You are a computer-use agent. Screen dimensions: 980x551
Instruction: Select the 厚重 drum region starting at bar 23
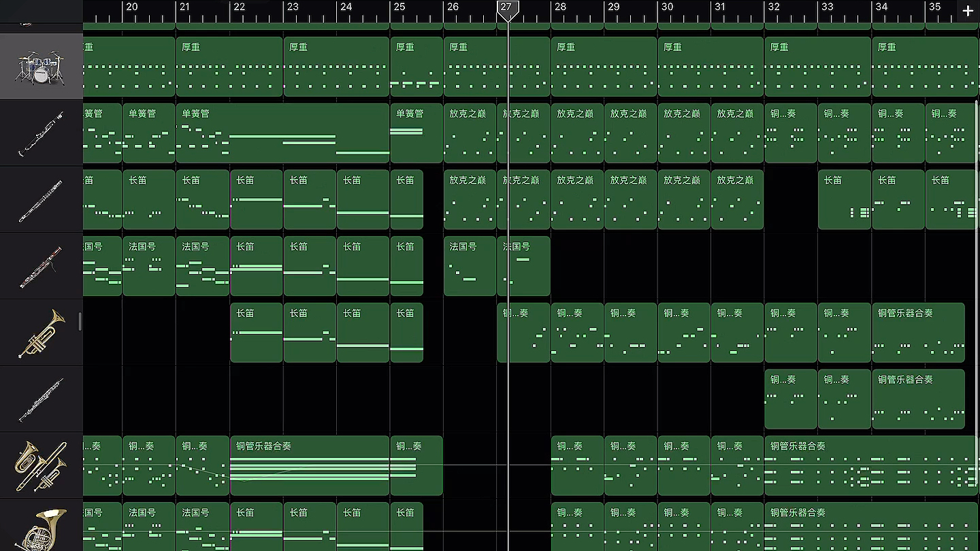coord(336,67)
